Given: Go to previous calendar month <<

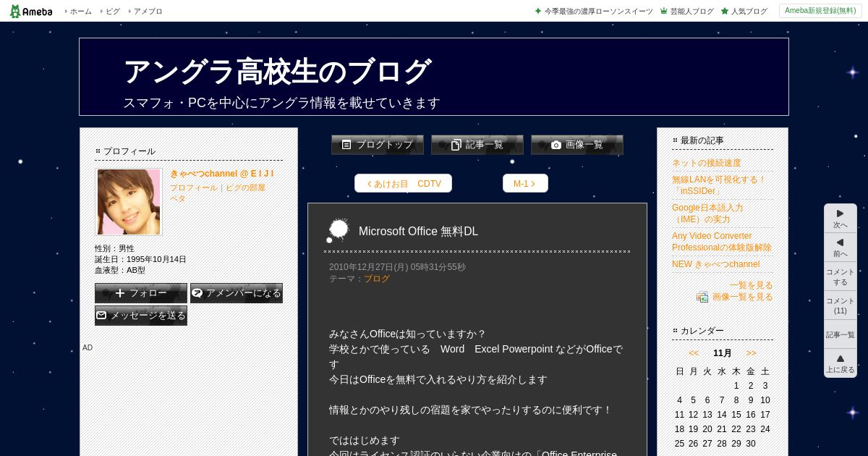Looking at the screenshot, I should 694,353.
